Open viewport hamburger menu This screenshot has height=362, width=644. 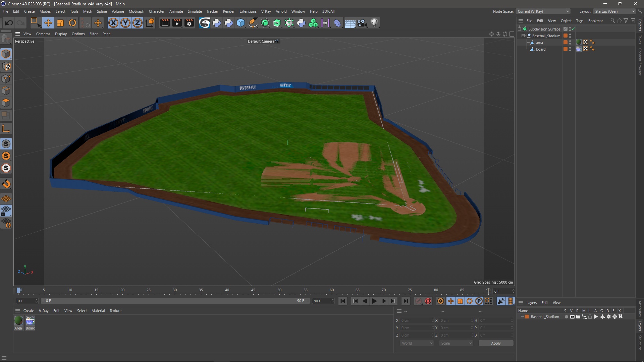[x=18, y=34]
